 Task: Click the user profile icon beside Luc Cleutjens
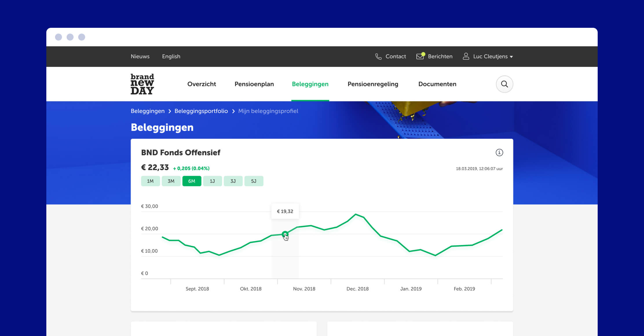pyautogui.click(x=466, y=56)
